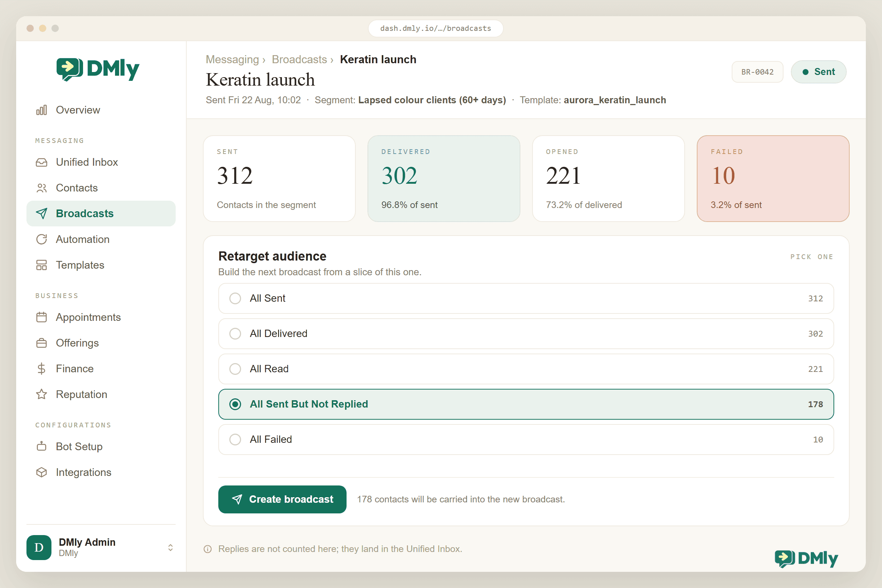This screenshot has width=882, height=588.
Task: Open the Contacts menu item
Action: click(x=101, y=188)
